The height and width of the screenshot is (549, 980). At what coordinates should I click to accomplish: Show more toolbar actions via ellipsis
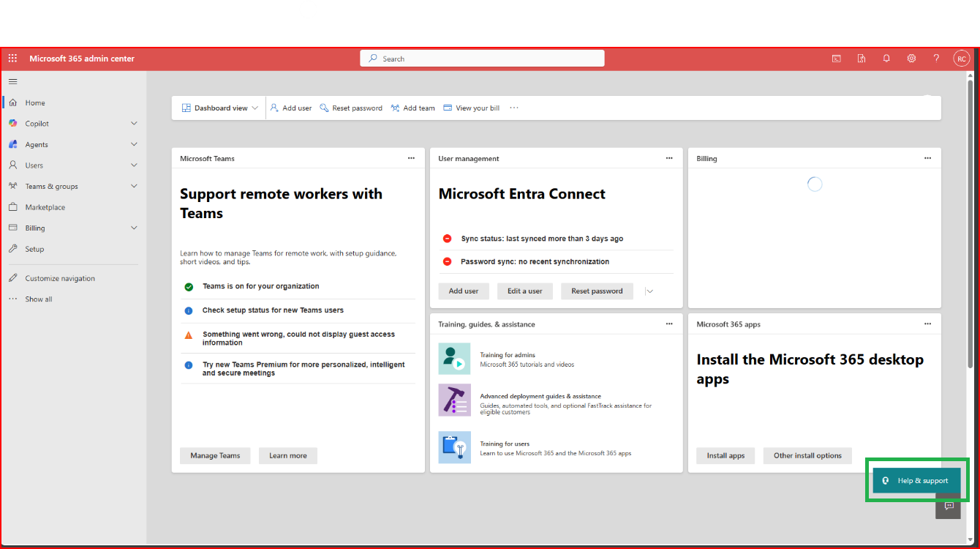click(514, 108)
